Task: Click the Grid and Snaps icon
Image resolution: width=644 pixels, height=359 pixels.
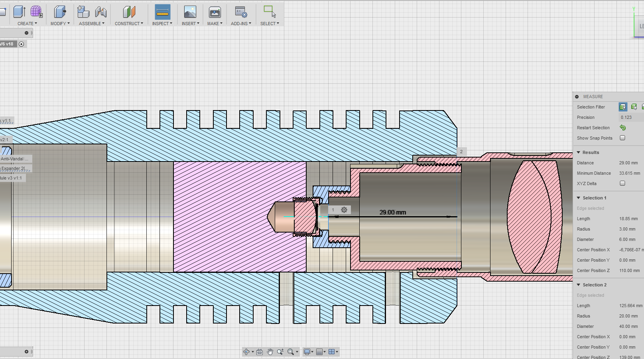Action: click(319, 352)
